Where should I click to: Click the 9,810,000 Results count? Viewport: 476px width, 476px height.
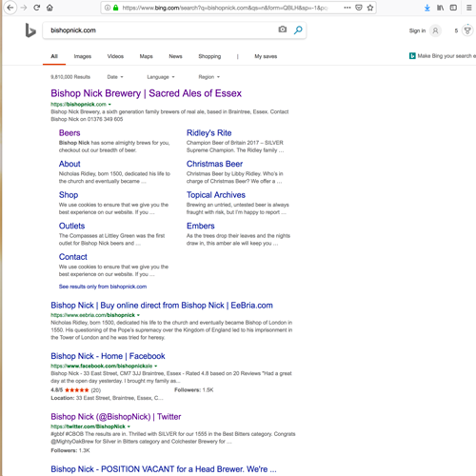[x=70, y=77]
